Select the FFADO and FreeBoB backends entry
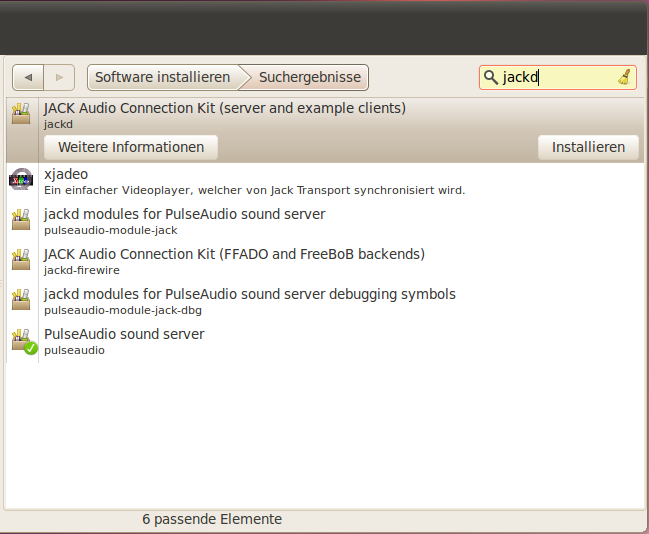This screenshot has height=534, width=649. coord(234,261)
